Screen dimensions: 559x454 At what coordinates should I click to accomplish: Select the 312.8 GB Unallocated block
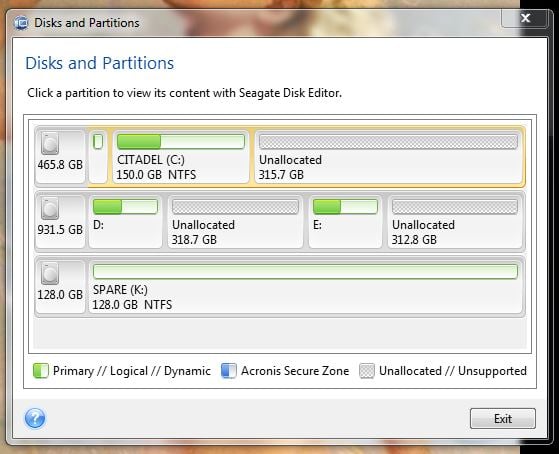[455, 221]
